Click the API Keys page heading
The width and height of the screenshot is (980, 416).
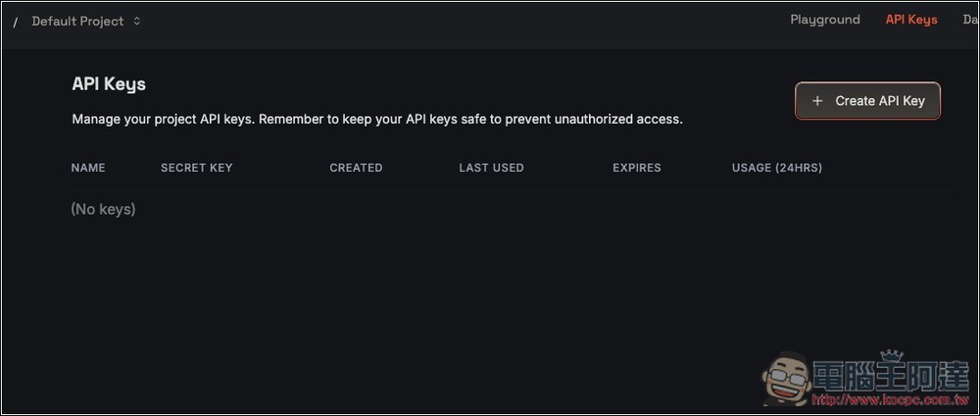click(x=109, y=84)
